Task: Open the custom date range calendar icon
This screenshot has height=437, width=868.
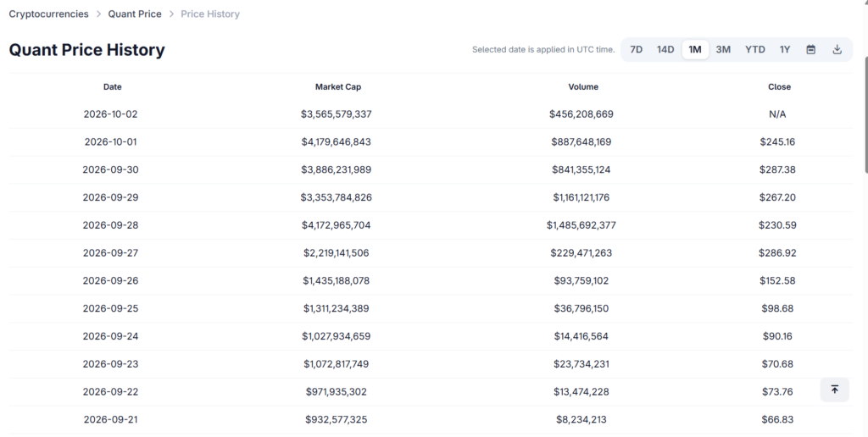Action: click(x=810, y=50)
